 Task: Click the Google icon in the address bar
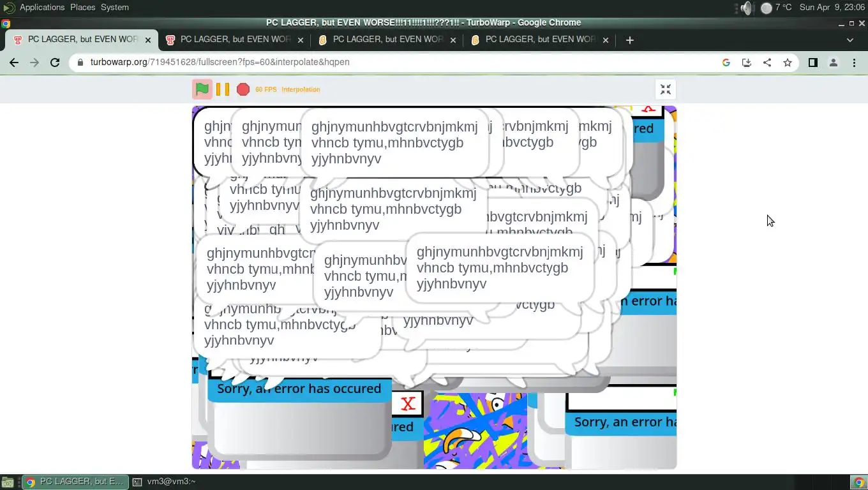tap(726, 63)
